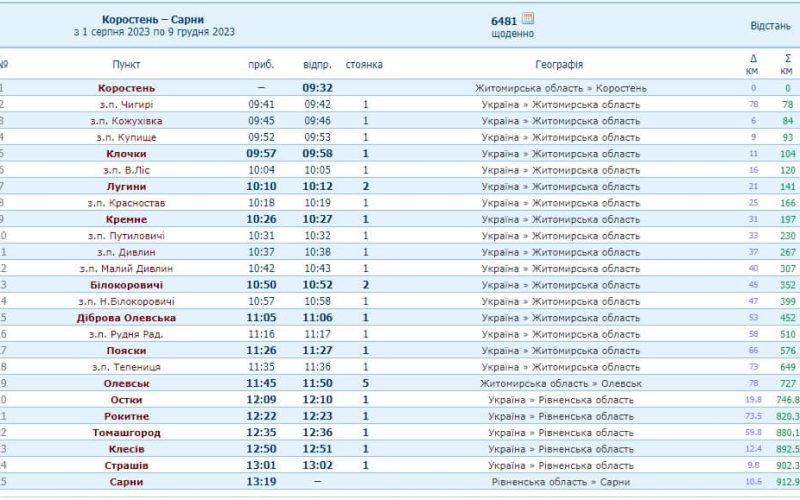Open the Рокитне station link

click(x=126, y=416)
